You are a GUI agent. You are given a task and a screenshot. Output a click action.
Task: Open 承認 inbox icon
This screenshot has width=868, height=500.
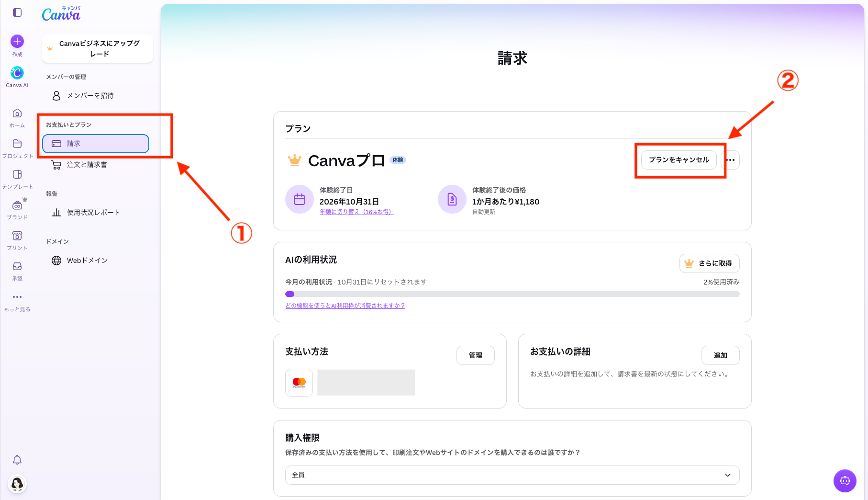17,266
